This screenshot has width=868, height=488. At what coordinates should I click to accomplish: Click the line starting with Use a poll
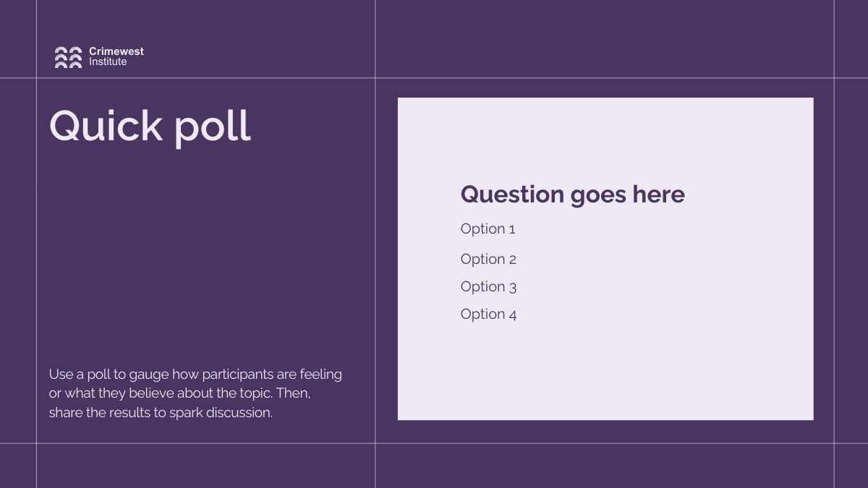195,374
